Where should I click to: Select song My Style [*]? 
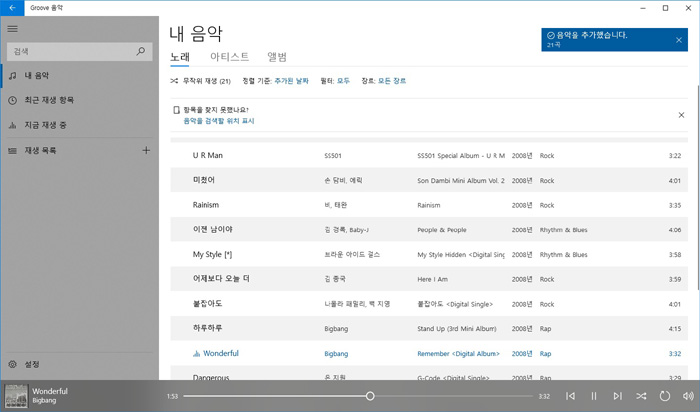(212, 254)
